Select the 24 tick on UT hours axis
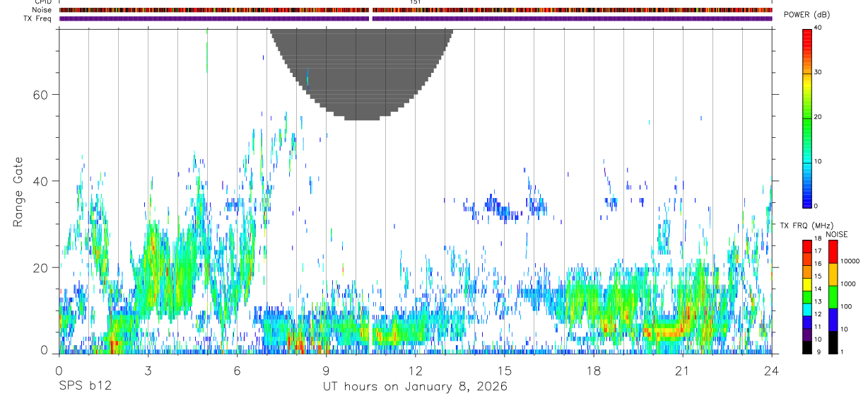 click(x=772, y=371)
